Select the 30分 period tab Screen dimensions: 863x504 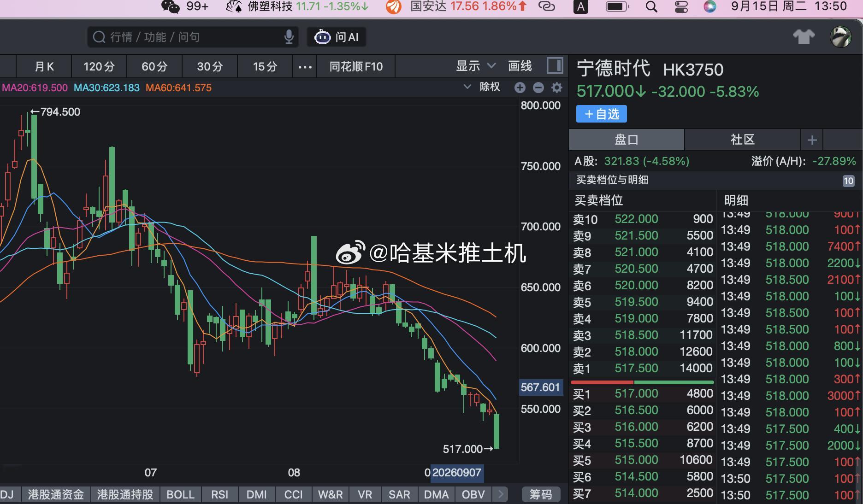point(210,67)
